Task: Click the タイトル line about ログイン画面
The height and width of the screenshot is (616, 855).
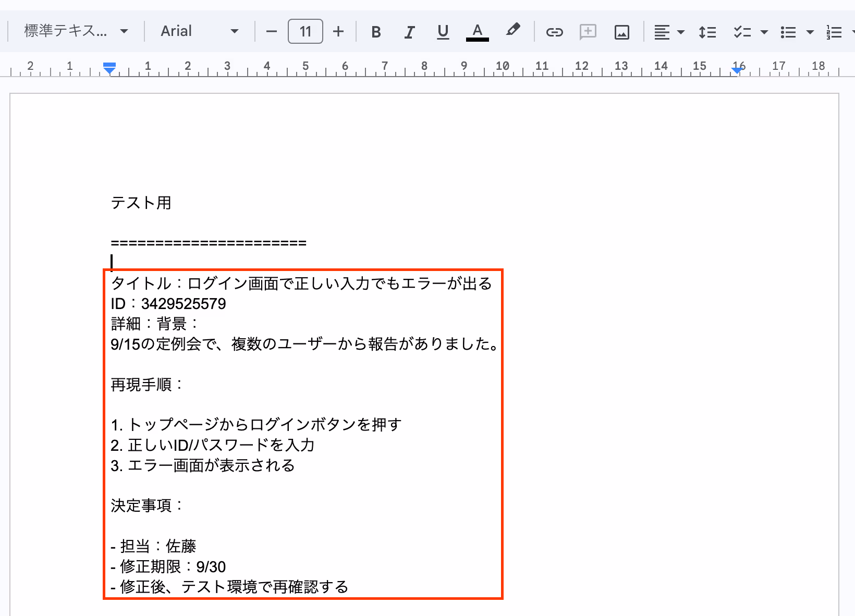Action: (301, 284)
